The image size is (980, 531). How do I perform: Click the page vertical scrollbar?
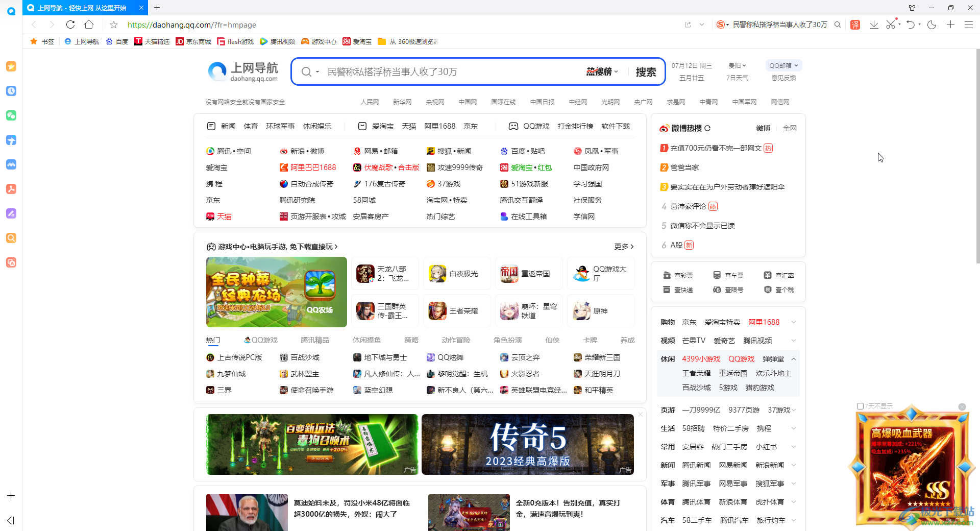(977, 156)
